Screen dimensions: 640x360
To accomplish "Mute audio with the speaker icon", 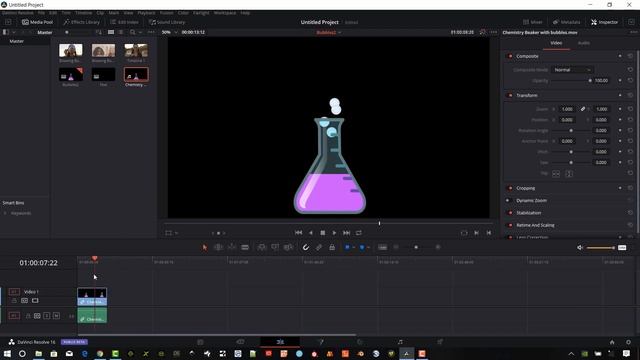I will (x=580, y=248).
